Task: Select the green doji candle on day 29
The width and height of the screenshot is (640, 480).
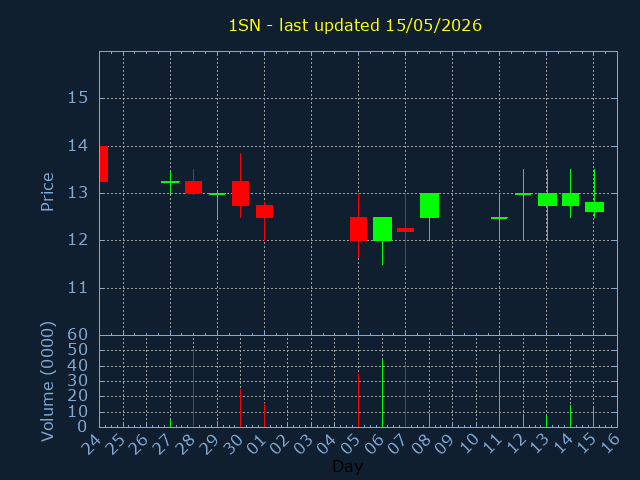Action: point(218,194)
